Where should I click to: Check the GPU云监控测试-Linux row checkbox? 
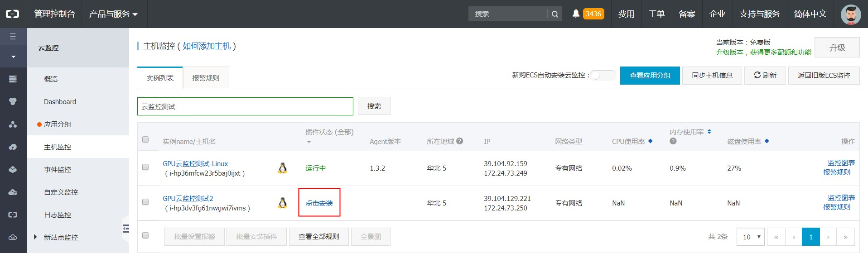145,167
